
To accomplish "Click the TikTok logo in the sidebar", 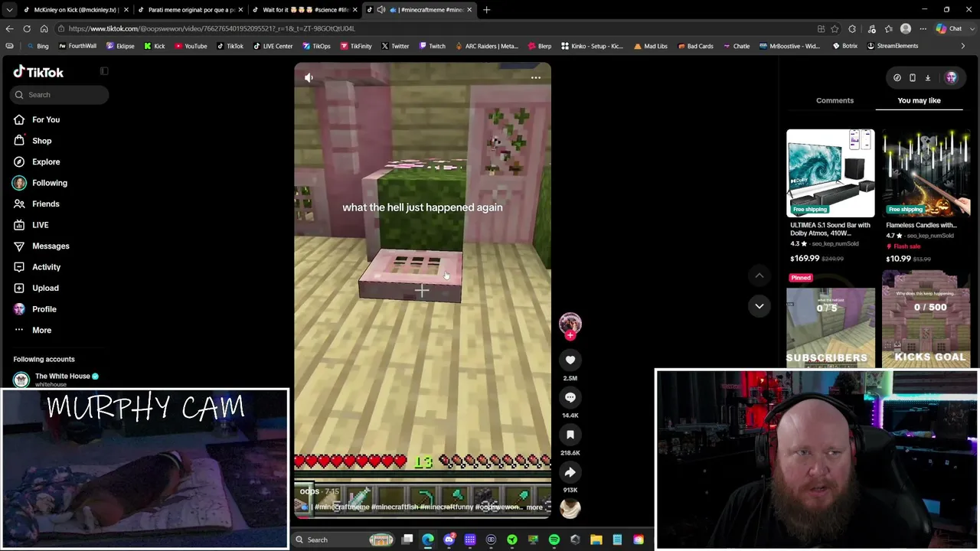I will point(38,72).
